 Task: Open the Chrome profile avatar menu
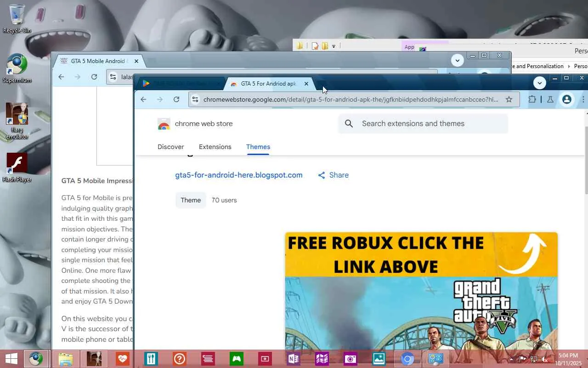[567, 99]
